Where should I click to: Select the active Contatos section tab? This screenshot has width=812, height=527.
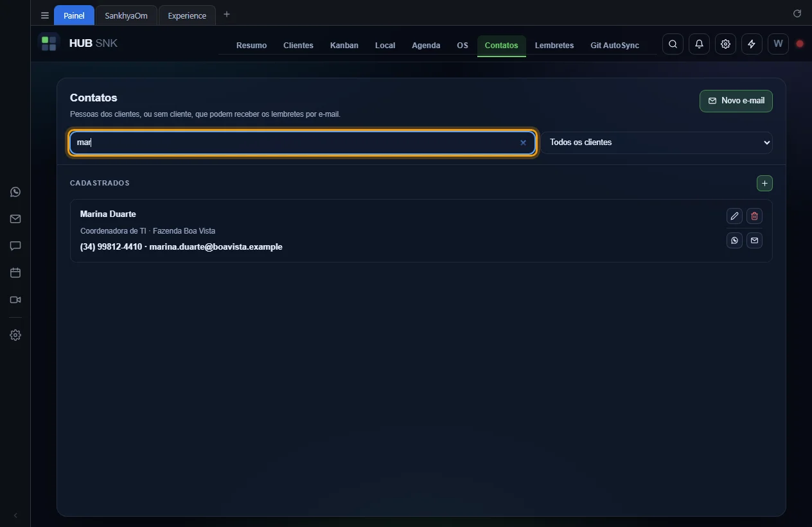click(x=502, y=46)
